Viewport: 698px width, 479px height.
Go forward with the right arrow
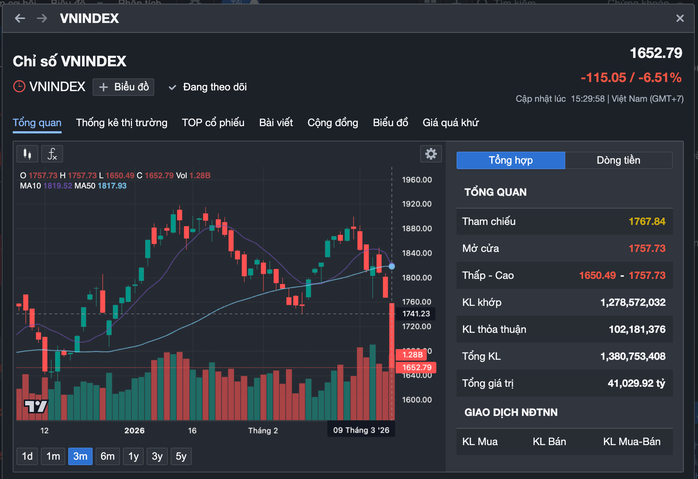coord(41,19)
